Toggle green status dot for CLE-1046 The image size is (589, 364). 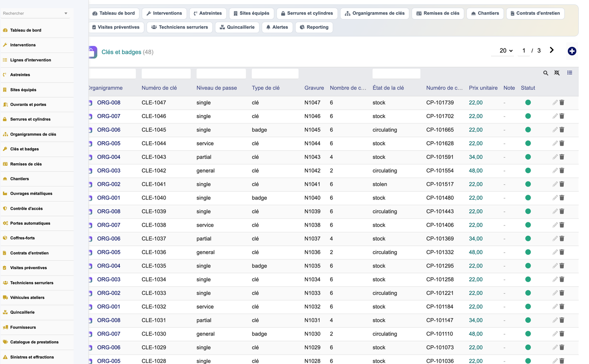(528, 116)
